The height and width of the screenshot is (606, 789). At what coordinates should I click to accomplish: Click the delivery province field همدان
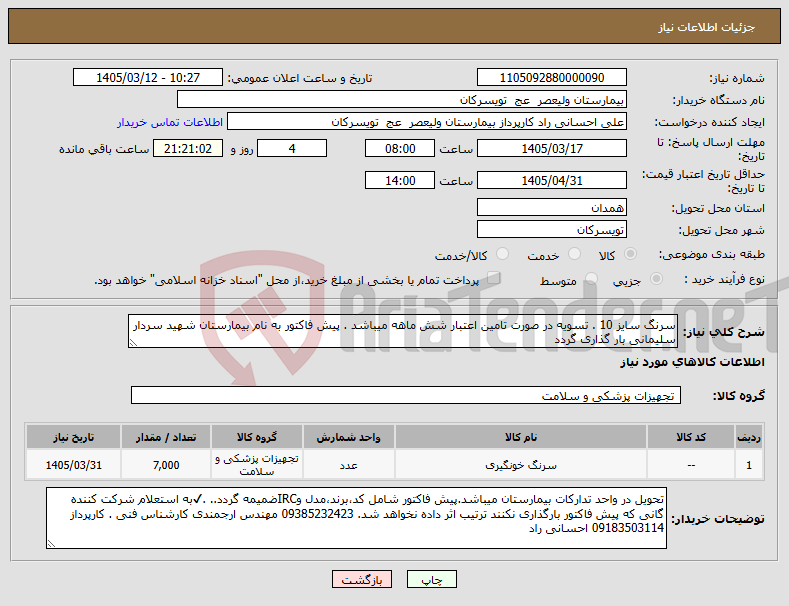click(551, 207)
